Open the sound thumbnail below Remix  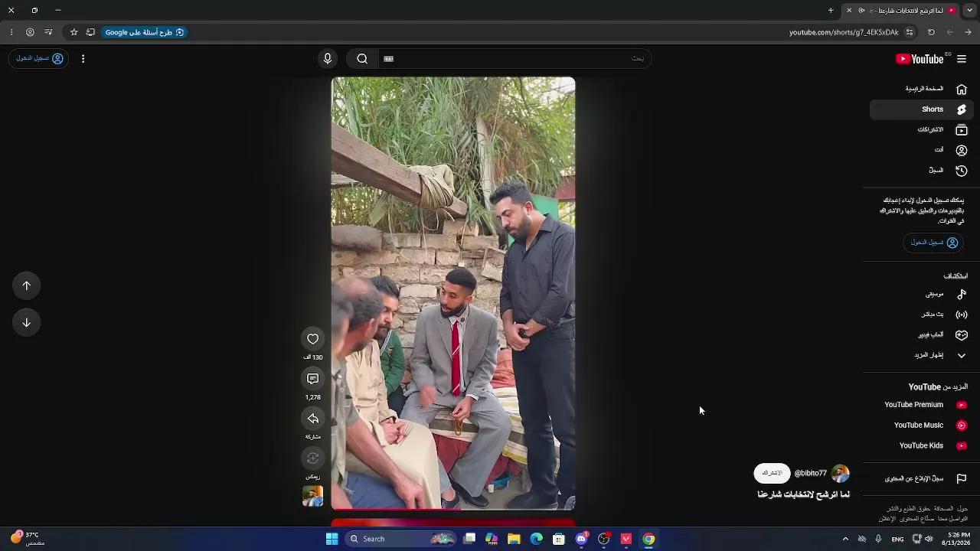pos(312,496)
